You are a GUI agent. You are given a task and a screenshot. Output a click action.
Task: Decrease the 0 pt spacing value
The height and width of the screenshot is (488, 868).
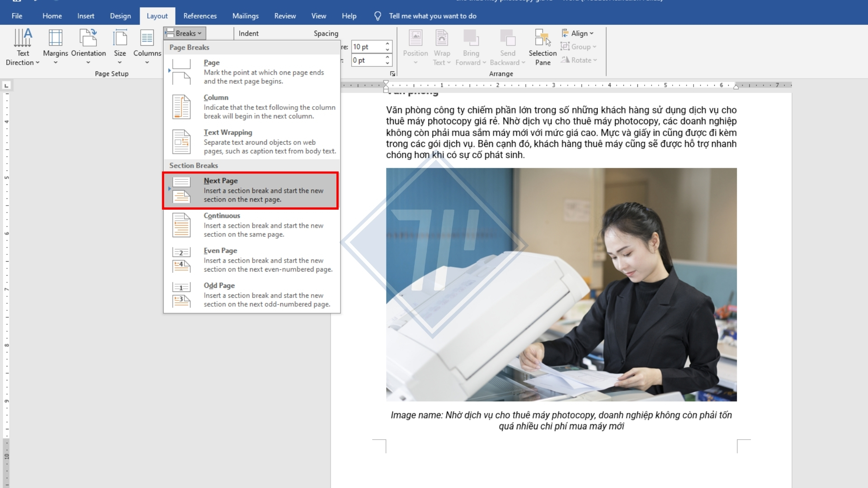pos(387,63)
